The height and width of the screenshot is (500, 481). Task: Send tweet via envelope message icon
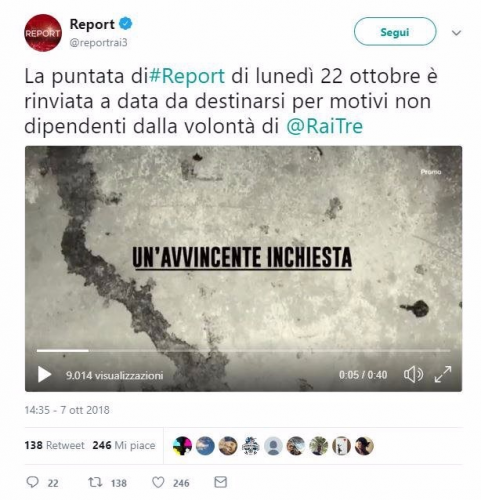tap(220, 482)
